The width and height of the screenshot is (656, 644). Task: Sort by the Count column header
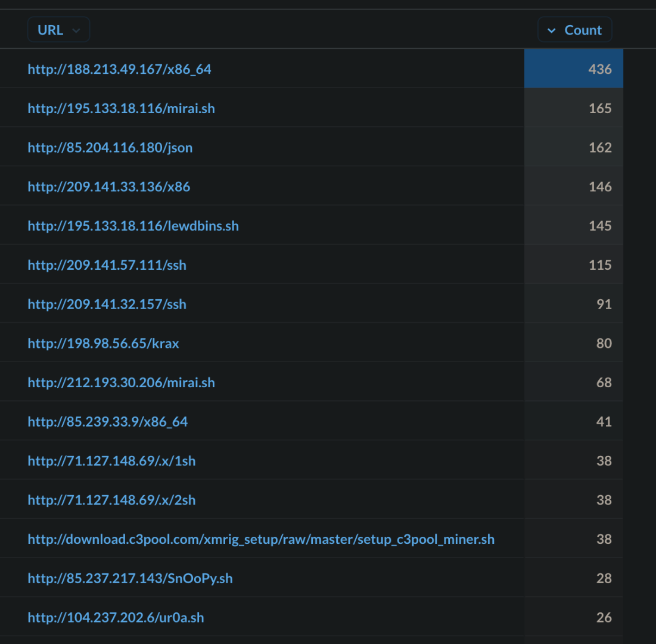click(x=575, y=30)
